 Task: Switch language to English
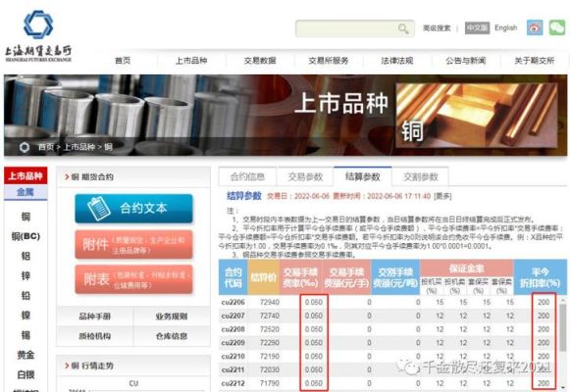(x=505, y=28)
